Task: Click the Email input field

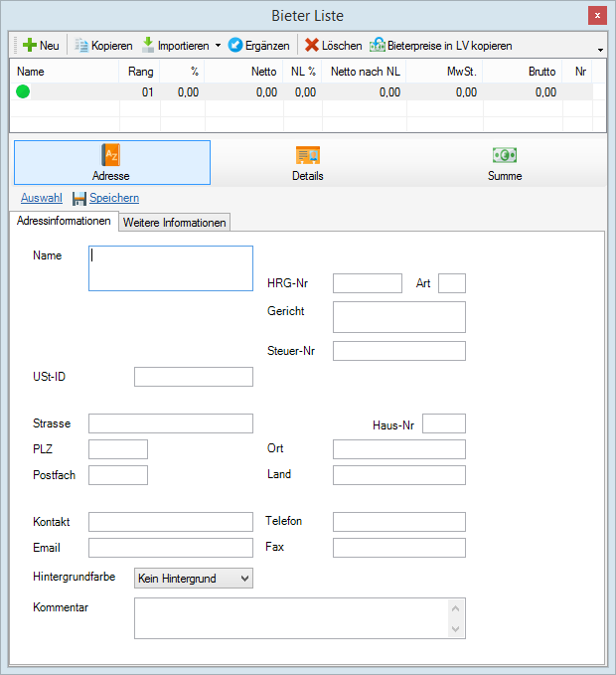Action: tap(171, 548)
